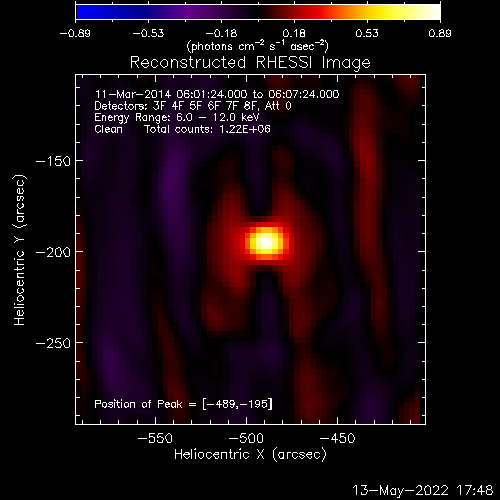Click the y-axis tick label -250
Screen dimensions: 500x500
pos(53,343)
